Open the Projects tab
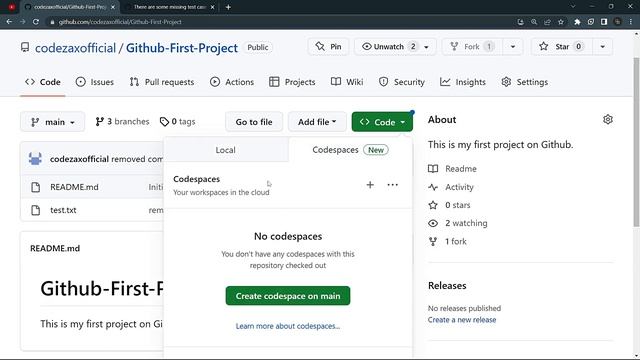 click(292, 82)
